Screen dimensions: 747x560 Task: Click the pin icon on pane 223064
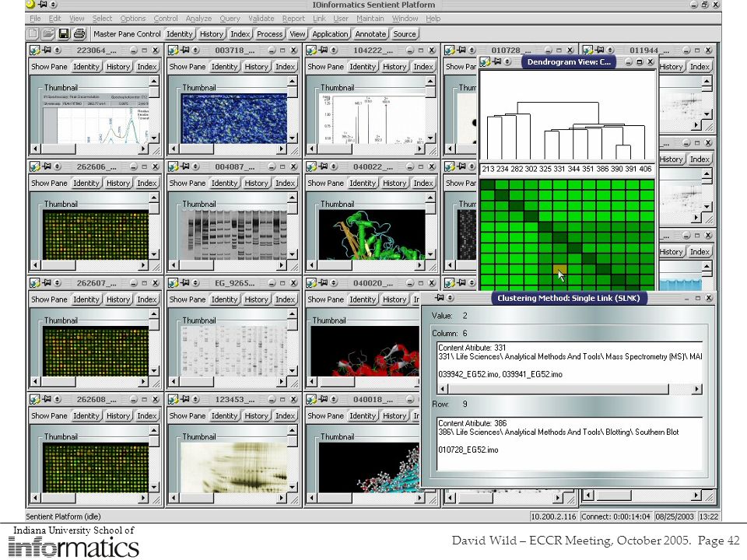(x=47, y=50)
